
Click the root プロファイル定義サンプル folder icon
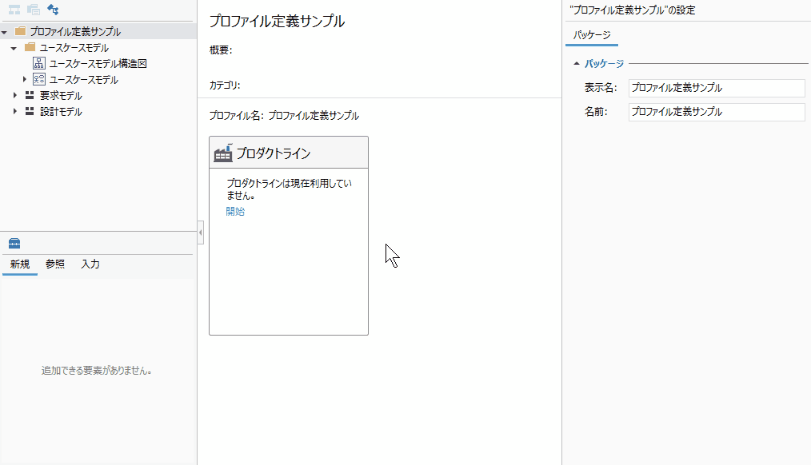tap(20, 31)
